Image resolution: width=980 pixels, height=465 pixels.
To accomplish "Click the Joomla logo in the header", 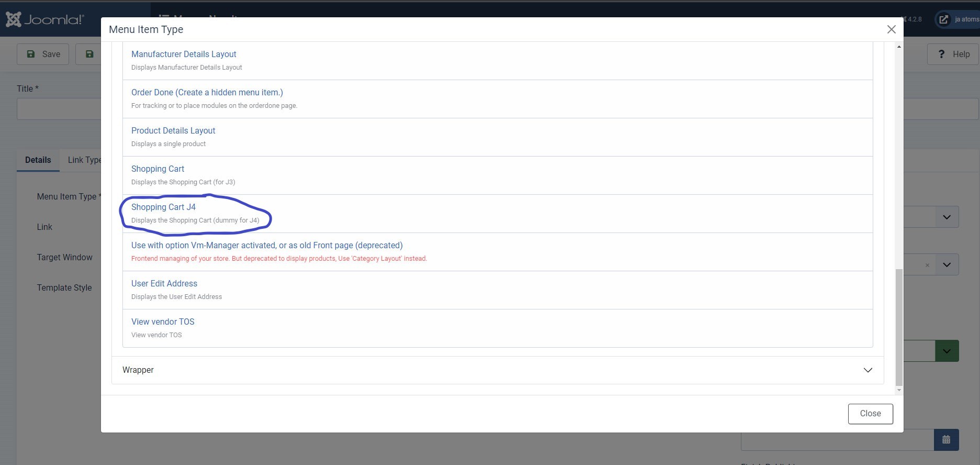I will (x=44, y=19).
